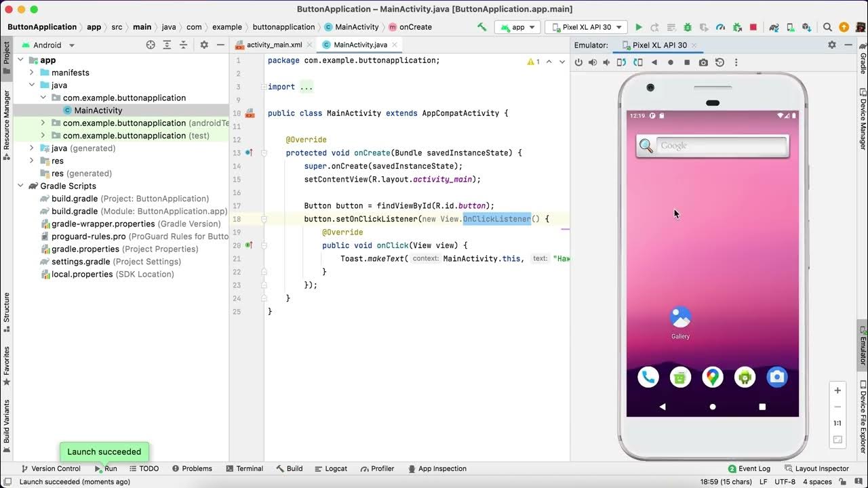This screenshot has height=488, width=868.
Task: Switch to the activity_main.xml tab
Action: click(274, 45)
